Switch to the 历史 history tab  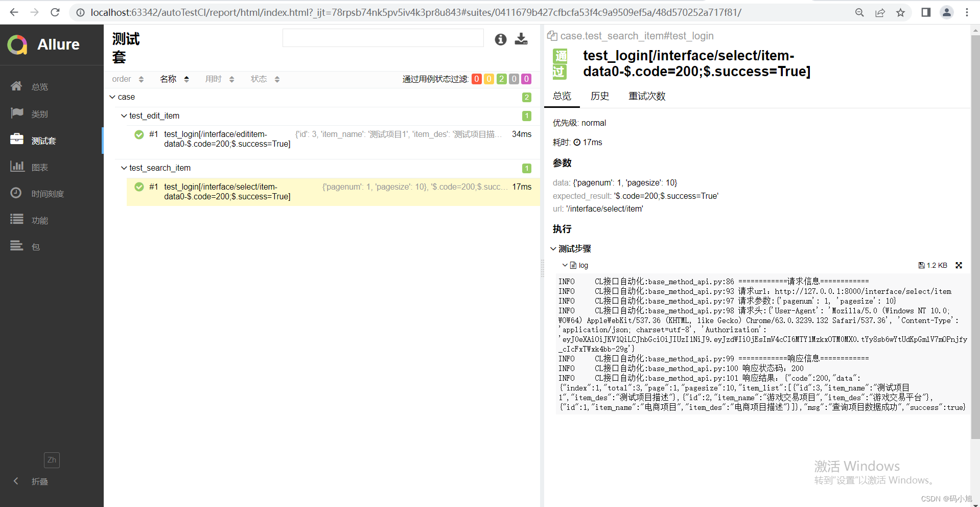tap(600, 96)
